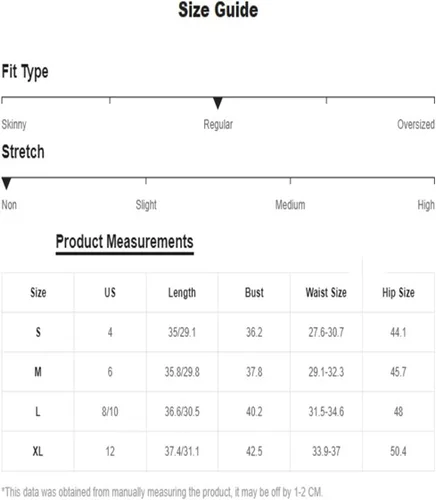Click the Fit Type marker at Regular
This screenshot has height=500, width=436.
(218, 103)
